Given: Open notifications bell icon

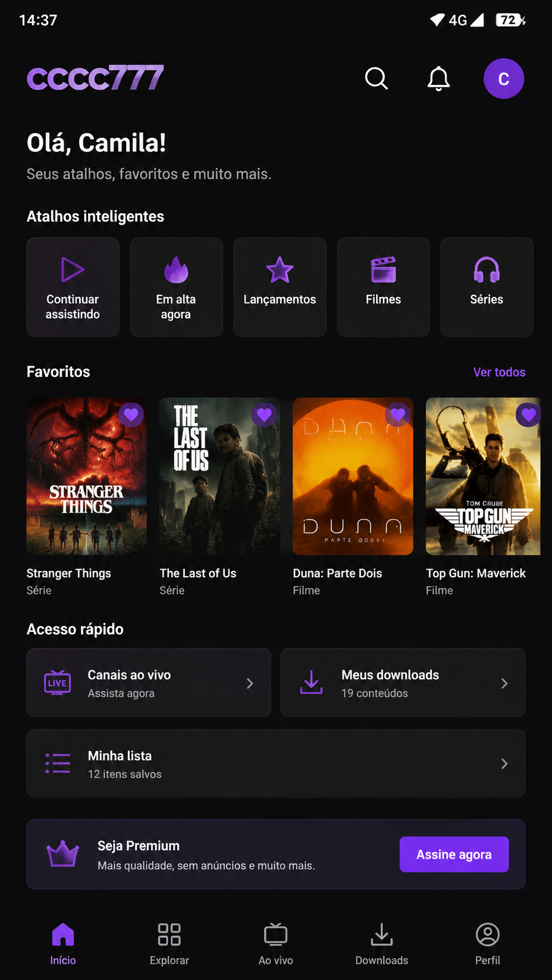Looking at the screenshot, I should point(438,79).
